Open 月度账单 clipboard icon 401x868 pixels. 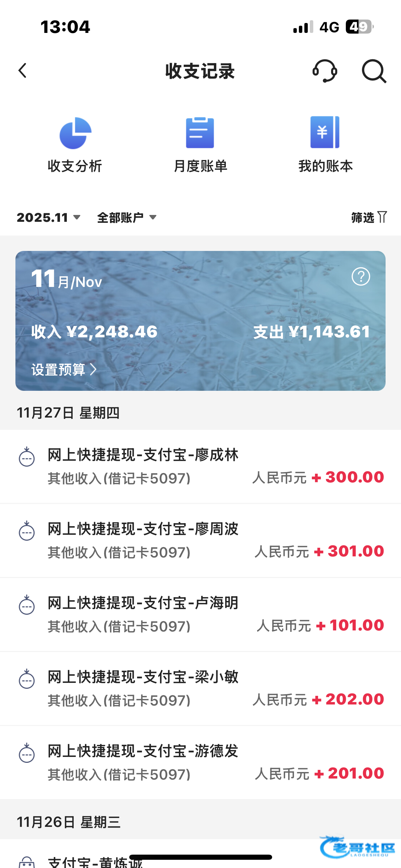200,133
